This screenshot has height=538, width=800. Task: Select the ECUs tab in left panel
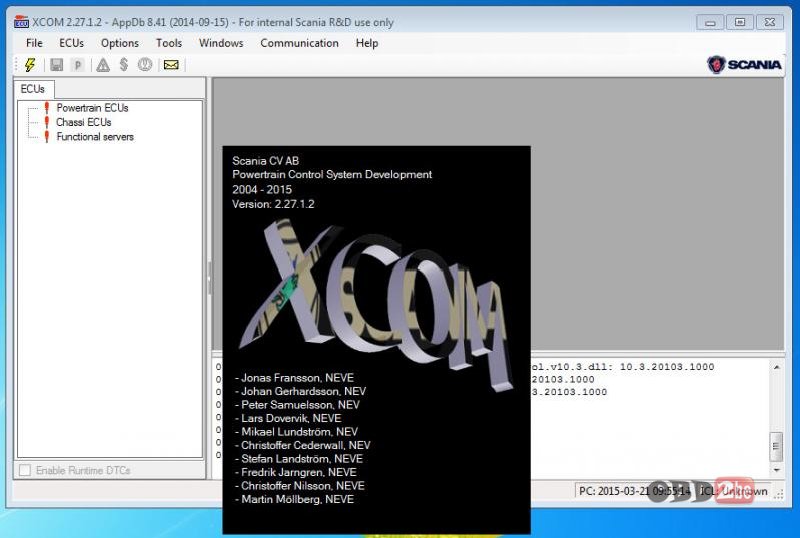(x=33, y=89)
